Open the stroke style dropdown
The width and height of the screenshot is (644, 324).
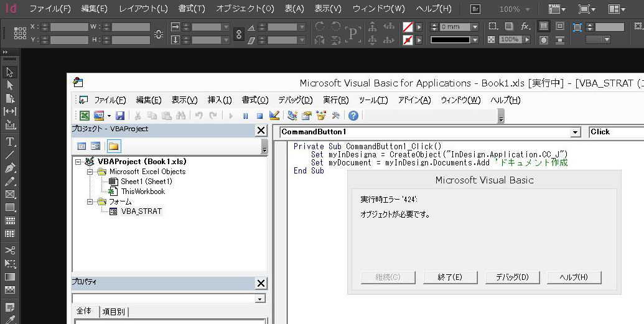click(x=475, y=40)
